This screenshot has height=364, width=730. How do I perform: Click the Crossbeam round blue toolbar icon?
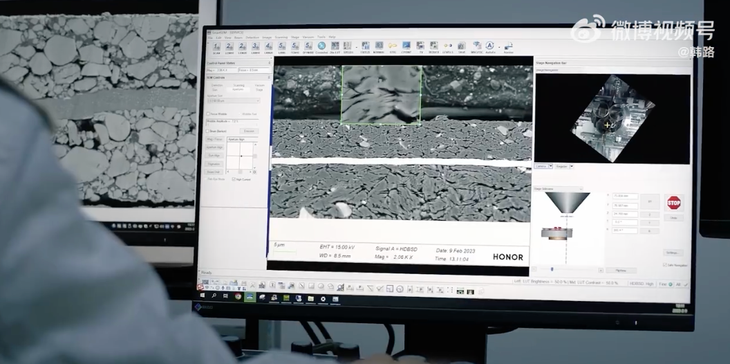(321, 46)
